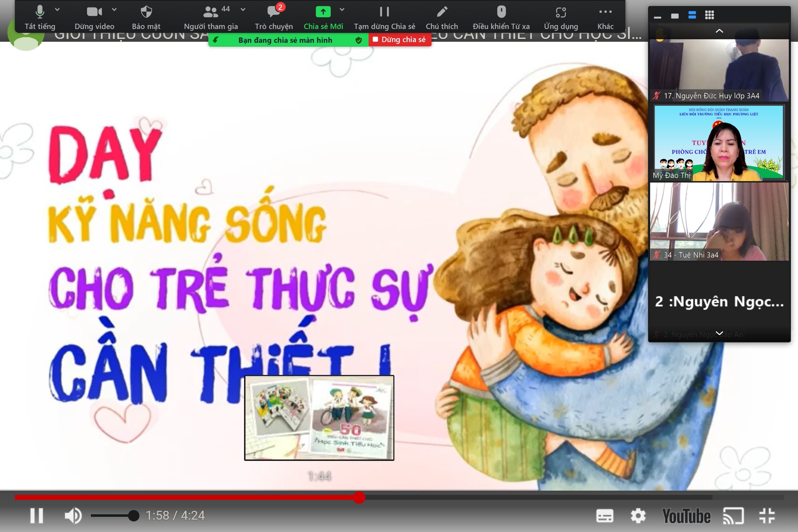Toggle YouTube subtitles captions button

tap(605, 516)
